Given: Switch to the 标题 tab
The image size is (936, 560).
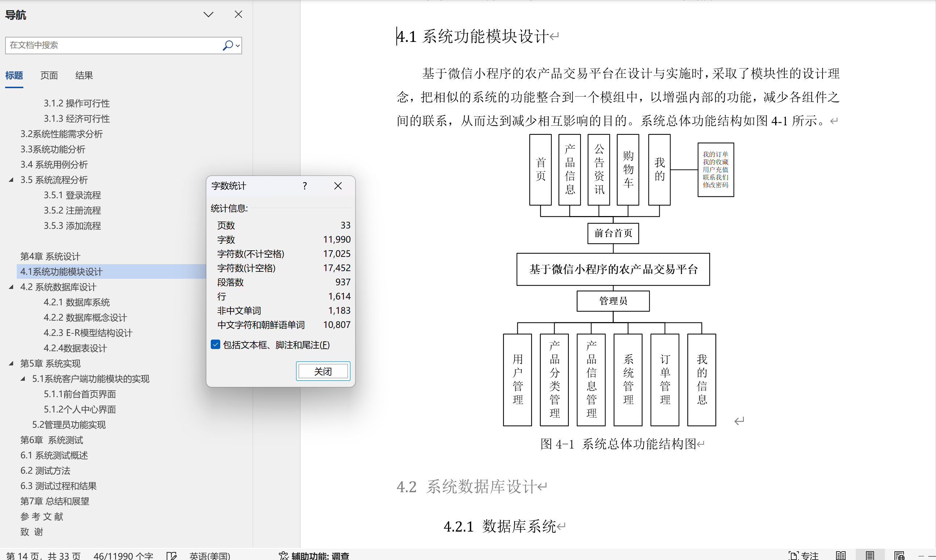Looking at the screenshot, I should pyautogui.click(x=14, y=75).
